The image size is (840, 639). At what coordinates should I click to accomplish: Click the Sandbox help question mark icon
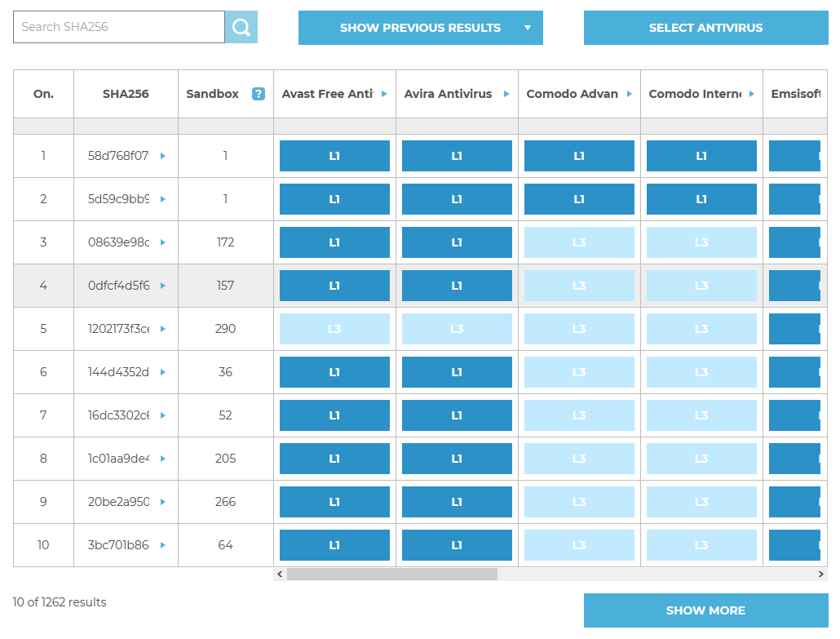tap(259, 94)
